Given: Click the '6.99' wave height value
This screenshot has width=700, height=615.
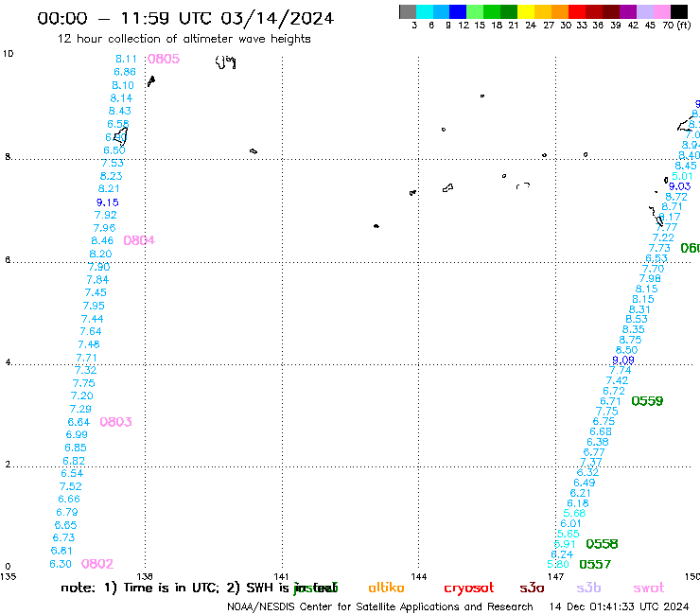Looking at the screenshot, I should (x=77, y=434).
